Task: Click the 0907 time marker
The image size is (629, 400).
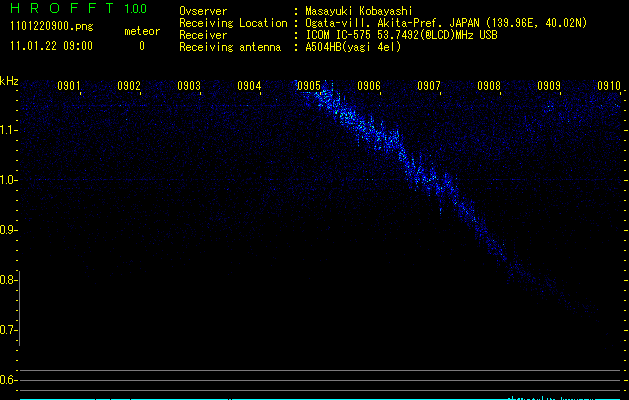Action: click(x=428, y=86)
